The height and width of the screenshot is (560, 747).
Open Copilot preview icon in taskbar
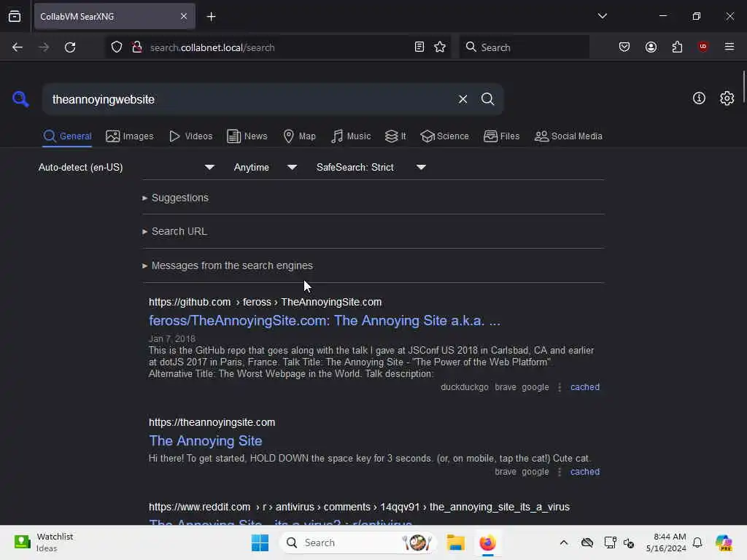pos(723,542)
